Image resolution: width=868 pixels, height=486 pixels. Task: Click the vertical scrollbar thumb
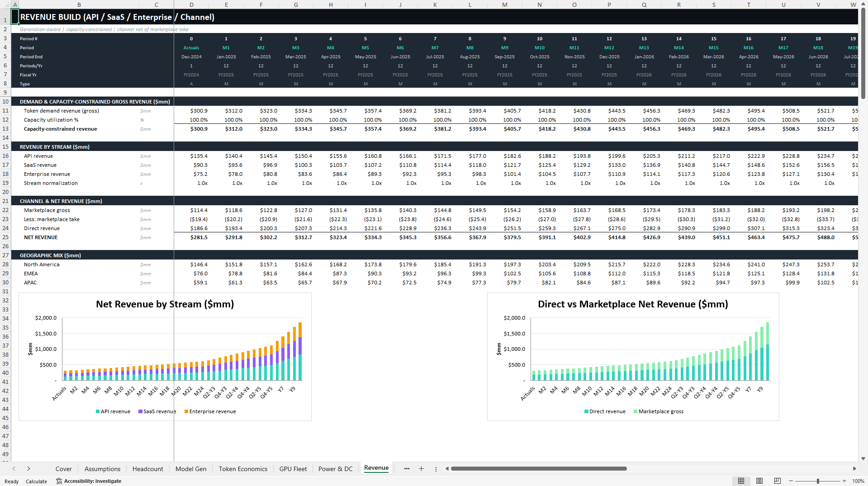(863, 53)
